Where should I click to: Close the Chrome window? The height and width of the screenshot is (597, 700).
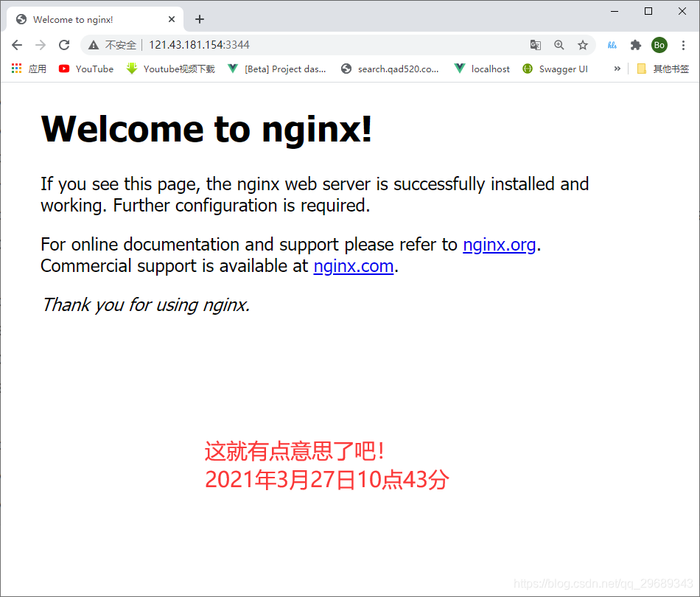pos(682,11)
